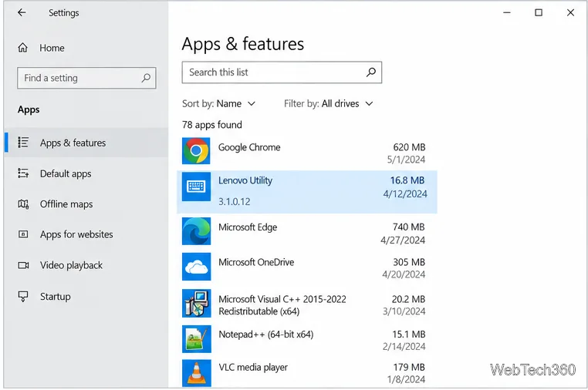
Task: Click the 20.2 MB Visual C++ size
Action: [408, 299]
